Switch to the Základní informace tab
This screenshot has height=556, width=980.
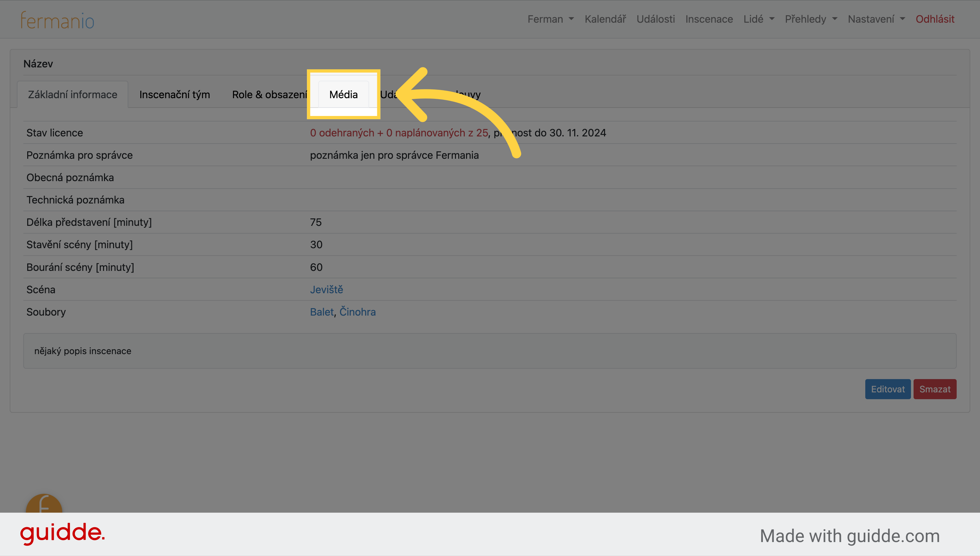(x=73, y=94)
